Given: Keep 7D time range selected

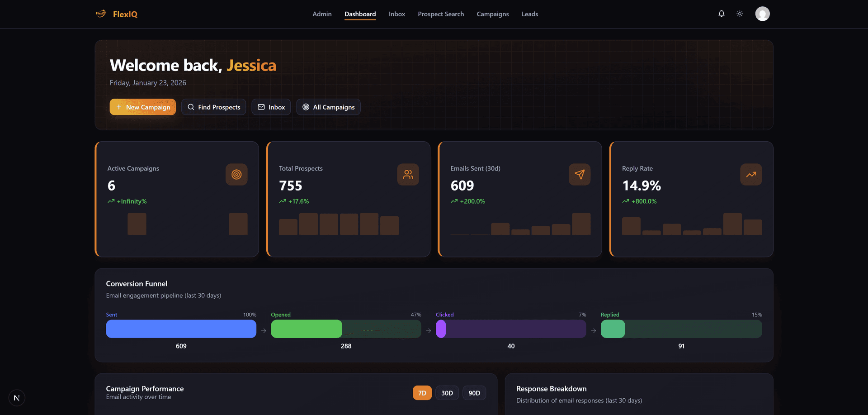Looking at the screenshot, I should [x=422, y=392].
